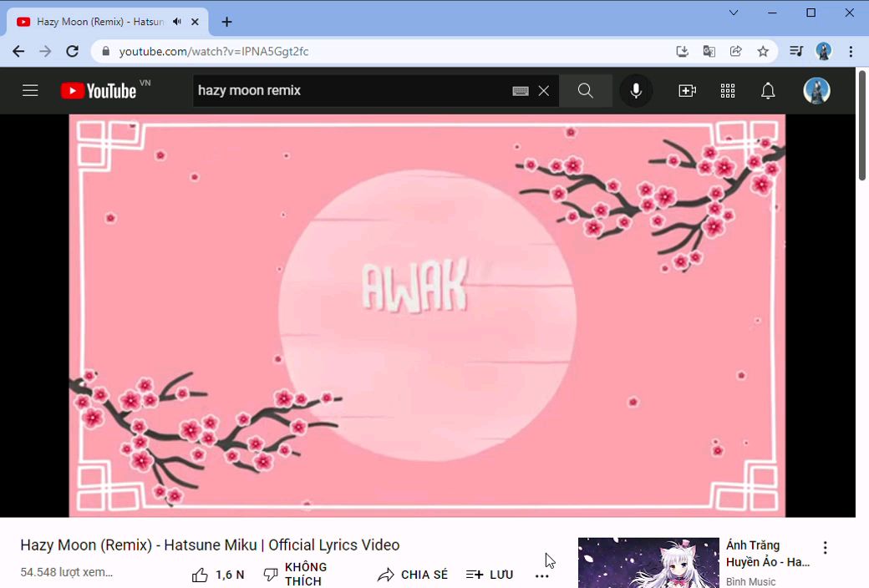This screenshot has height=588, width=869.
Task: Go back to the previous page
Action: pyautogui.click(x=18, y=52)
